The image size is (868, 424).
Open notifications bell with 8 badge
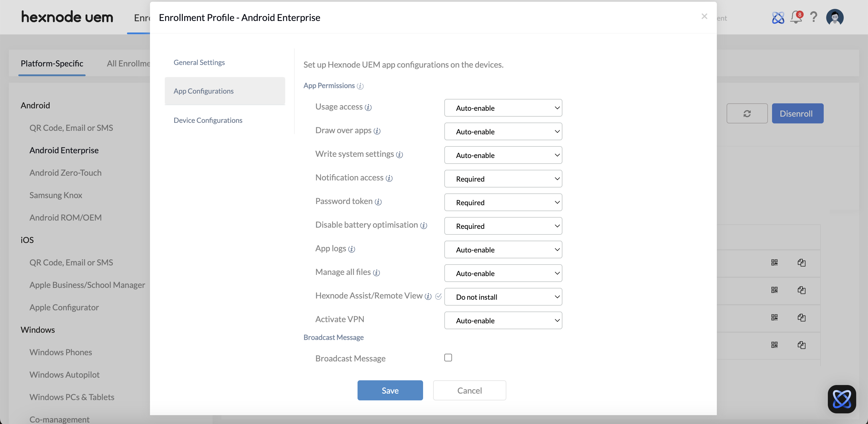797,17
